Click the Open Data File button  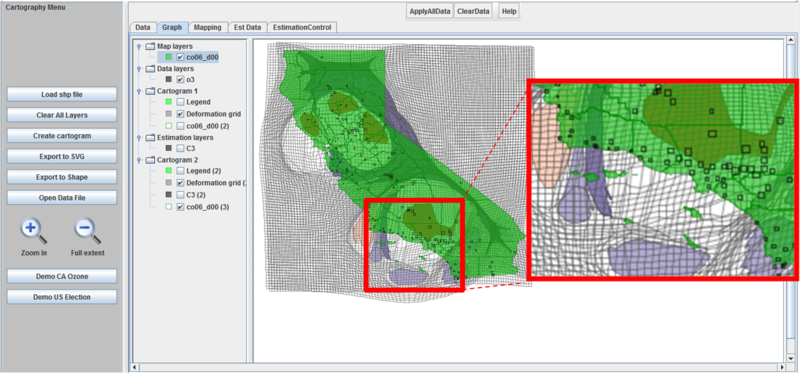[62, 198]
